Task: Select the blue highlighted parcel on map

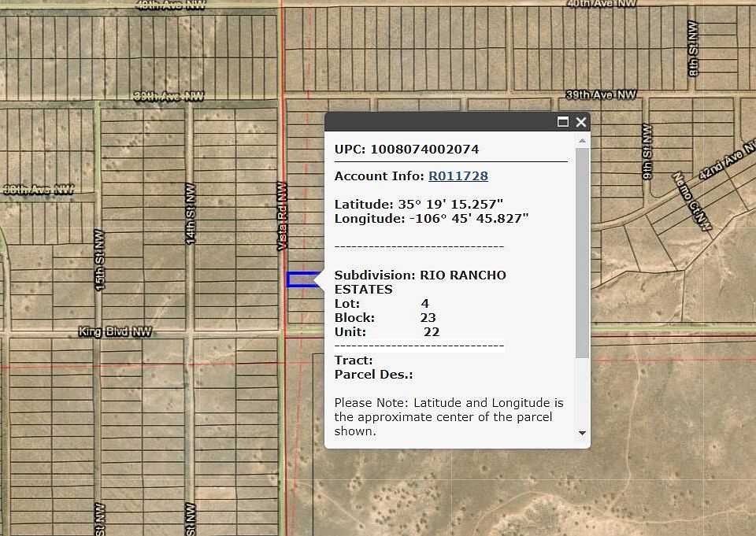Action: (x=302, y=279)
